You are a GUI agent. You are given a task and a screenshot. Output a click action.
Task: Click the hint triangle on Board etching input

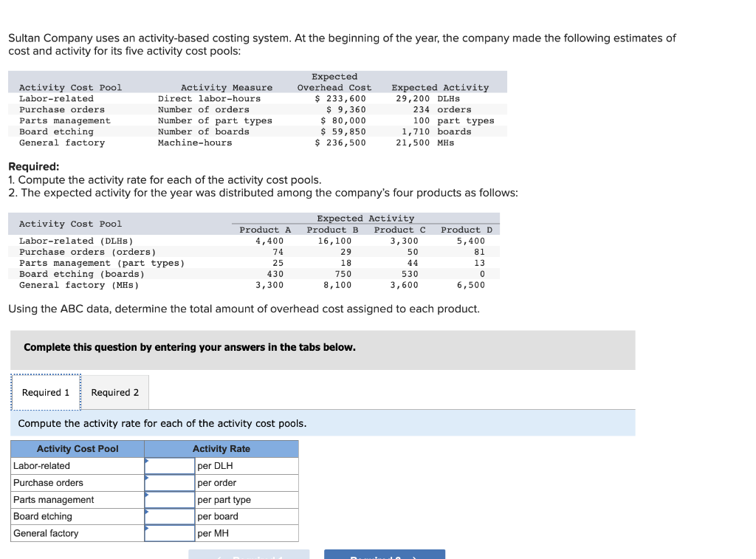point(148,510)
